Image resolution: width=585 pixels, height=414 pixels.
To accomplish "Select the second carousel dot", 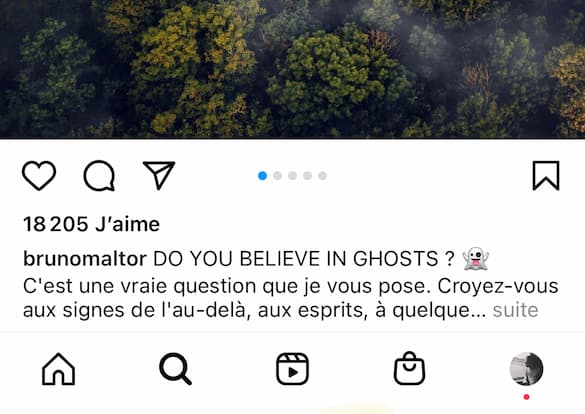I will 277,176.
